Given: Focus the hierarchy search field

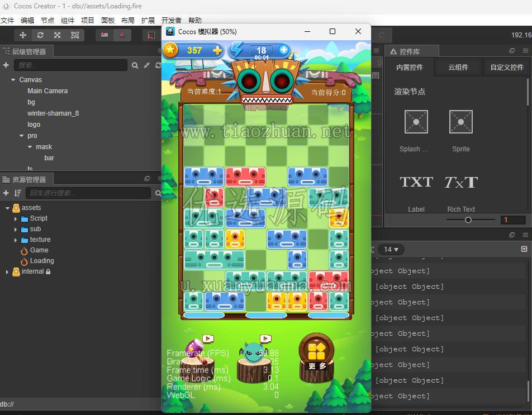Looking at the screenshot, I should [x=70, y=65].
